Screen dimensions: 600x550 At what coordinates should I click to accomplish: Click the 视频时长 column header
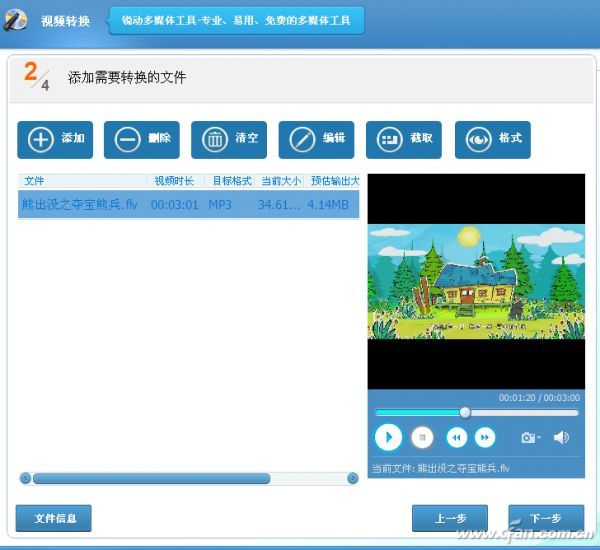(x=174, y=181)
